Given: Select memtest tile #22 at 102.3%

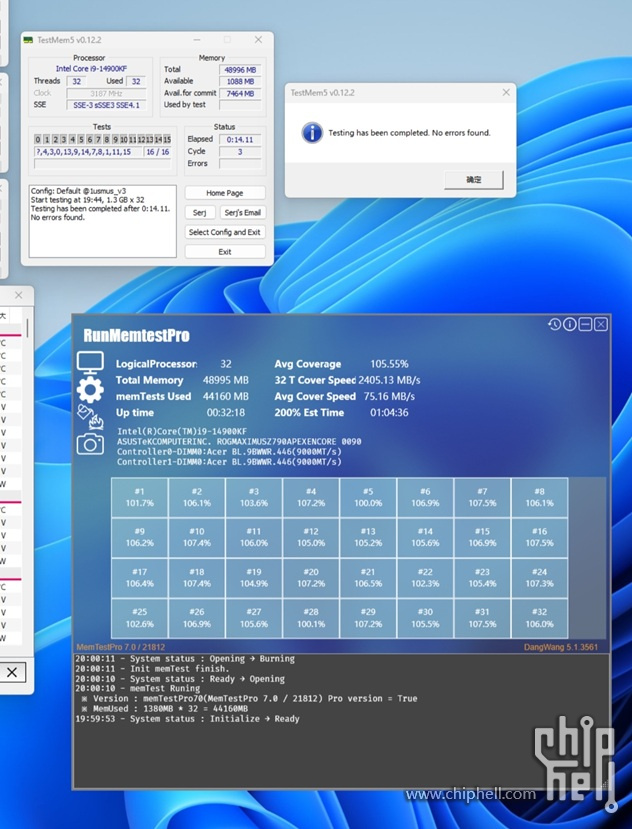Looking at the screenshot, I should pos(425,578).
